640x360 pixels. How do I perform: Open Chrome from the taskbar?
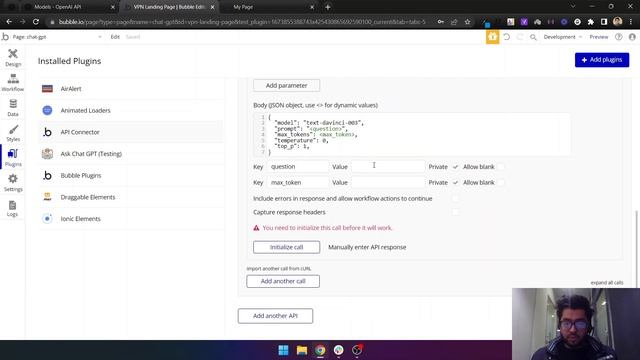pyautogui.click(x=320, y=350)
